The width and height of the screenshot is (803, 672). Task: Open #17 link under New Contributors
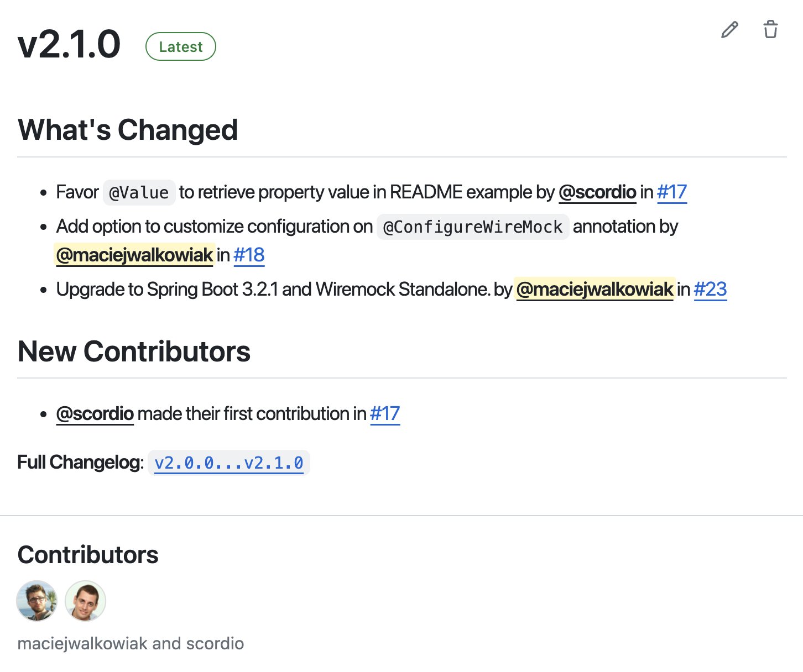[385, 414]
